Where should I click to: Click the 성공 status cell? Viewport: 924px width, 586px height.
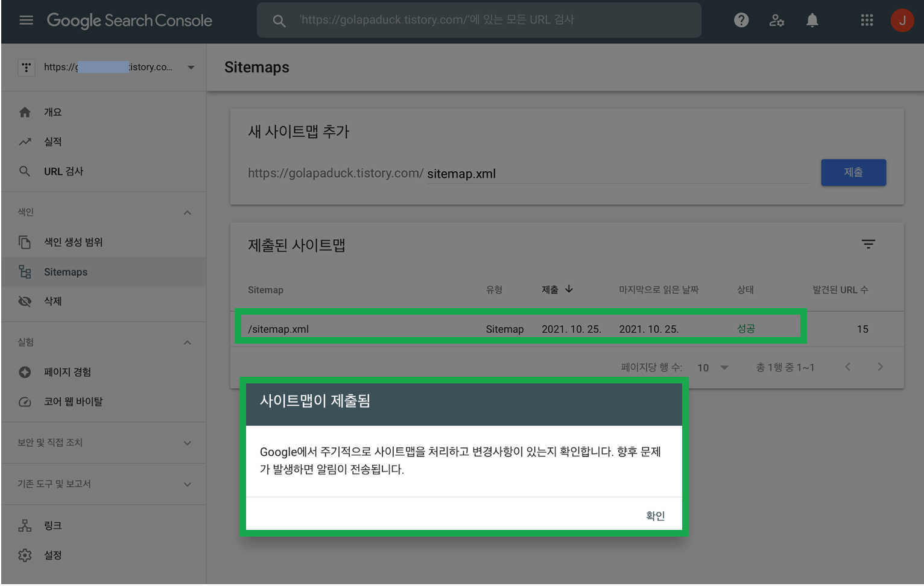[746, 329]
